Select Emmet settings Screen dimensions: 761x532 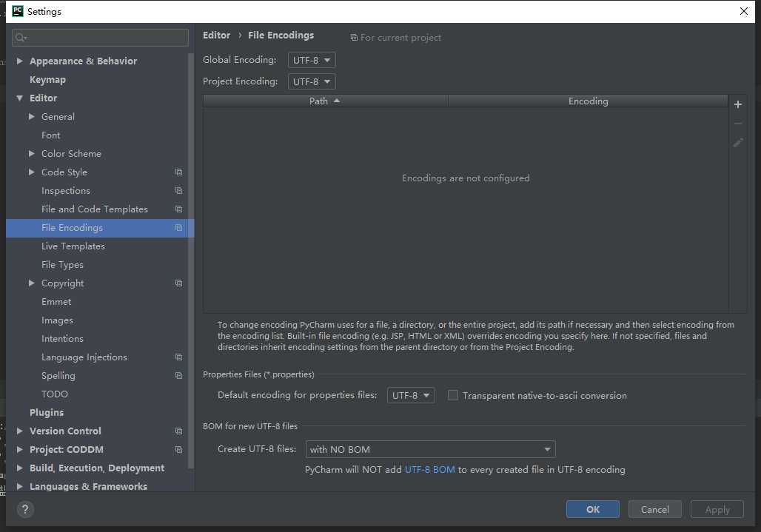click(56, 302)
